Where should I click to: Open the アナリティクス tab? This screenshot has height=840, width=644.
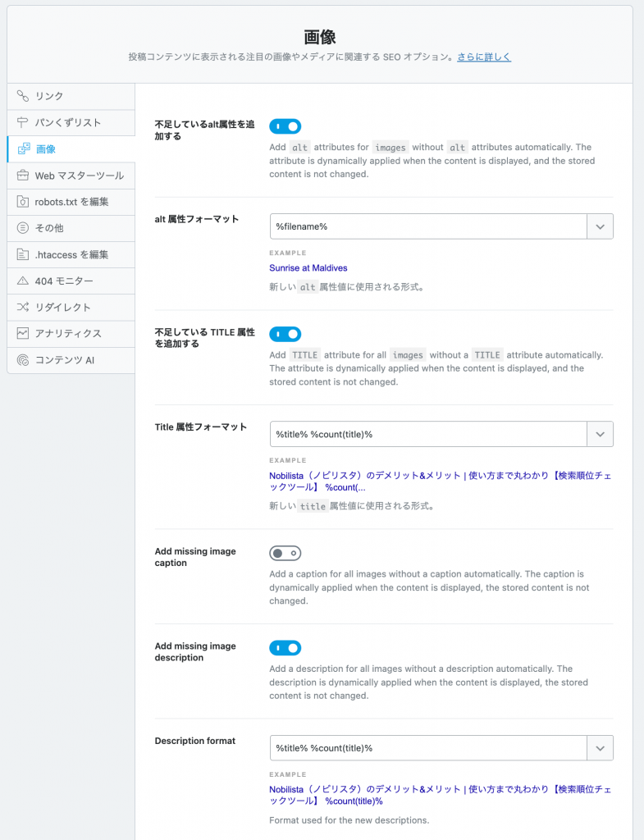[71, 334]
